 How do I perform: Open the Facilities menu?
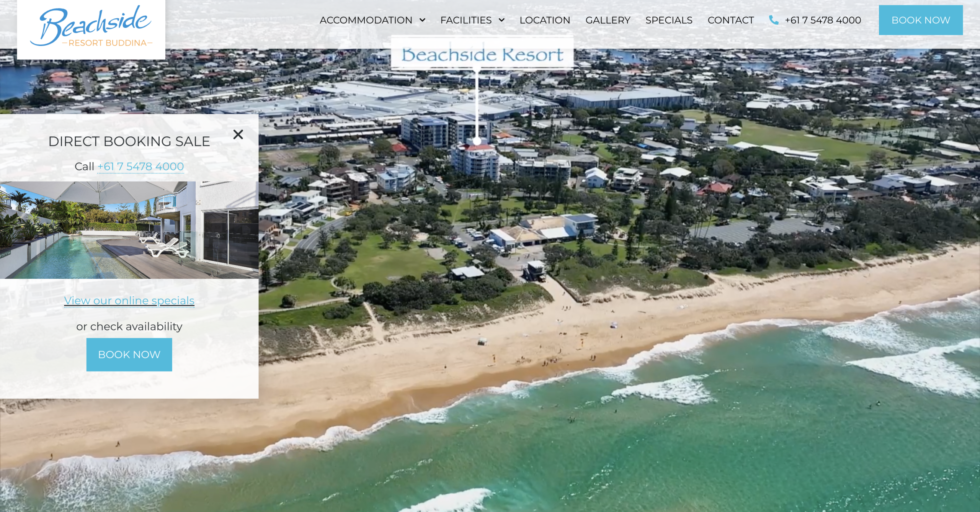(465, 20)
